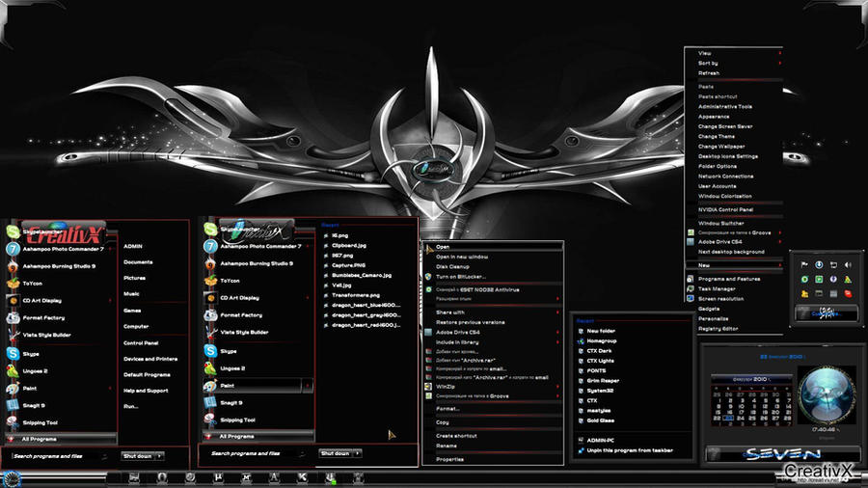Screen dimensions: 868x488
Task: Click Vista Style Builder icon in Recent-list Start menu
Action: (210, 333)
